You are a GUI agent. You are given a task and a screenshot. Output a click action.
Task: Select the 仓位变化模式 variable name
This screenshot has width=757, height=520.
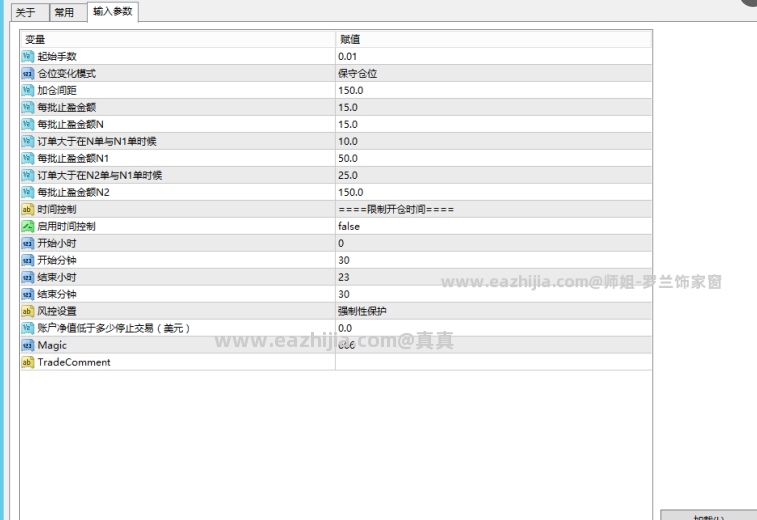coord(67,73)
